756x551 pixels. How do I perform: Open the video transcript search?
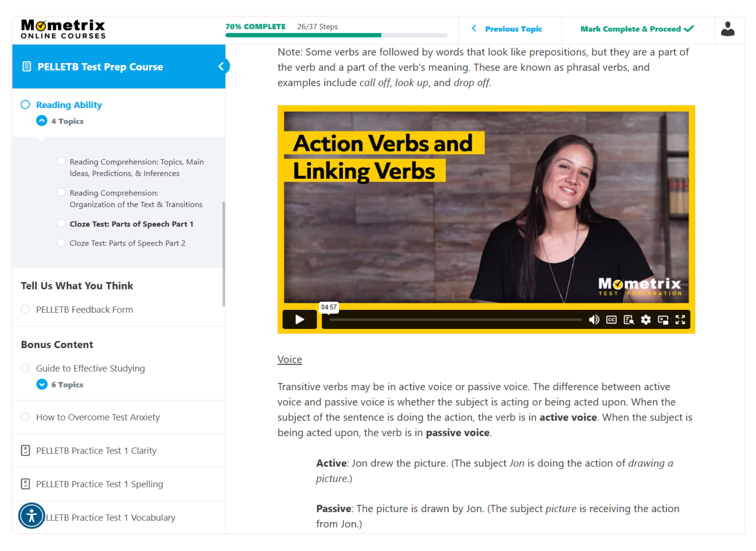click(x=629, y=320)
